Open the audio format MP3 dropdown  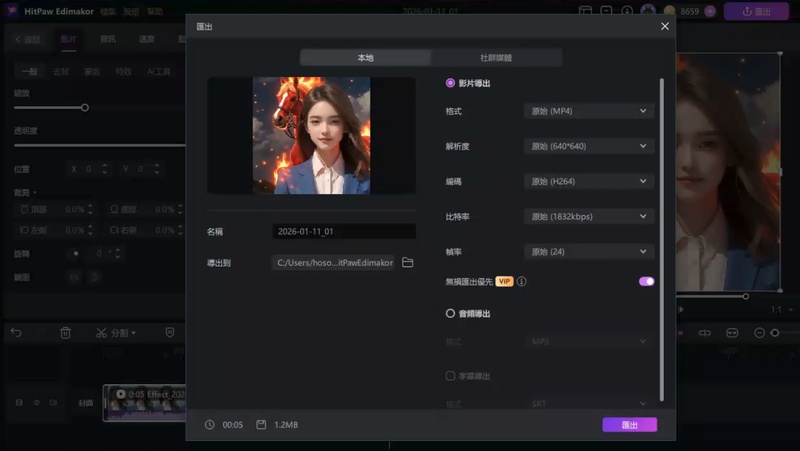pyautogui.click(x=589, y=342)
